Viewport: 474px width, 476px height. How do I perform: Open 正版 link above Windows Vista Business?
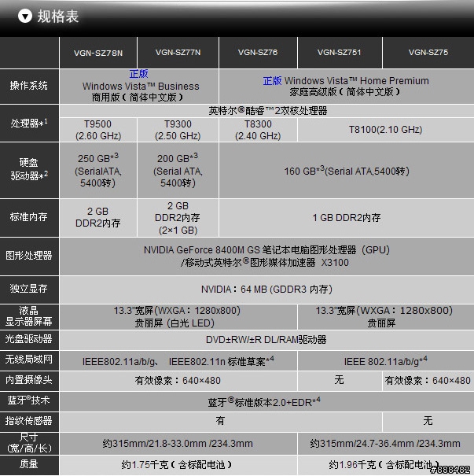(138, 74)
